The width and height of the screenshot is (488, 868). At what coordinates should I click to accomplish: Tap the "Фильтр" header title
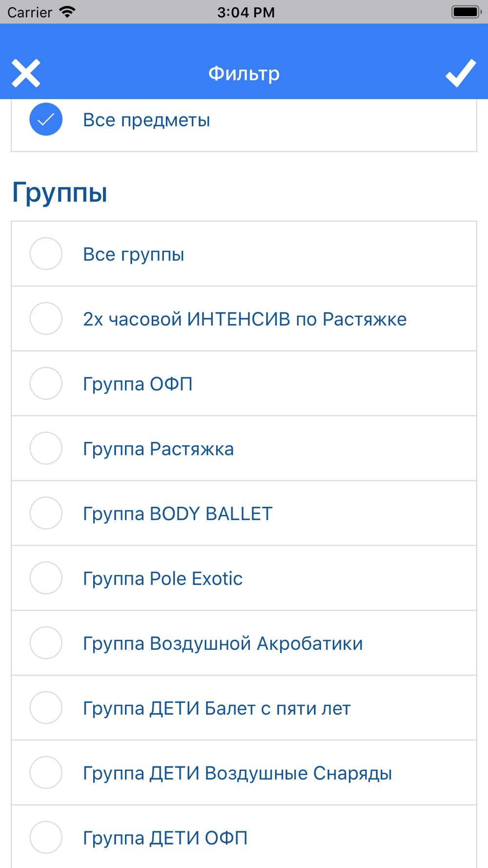[x=244, y=74]
